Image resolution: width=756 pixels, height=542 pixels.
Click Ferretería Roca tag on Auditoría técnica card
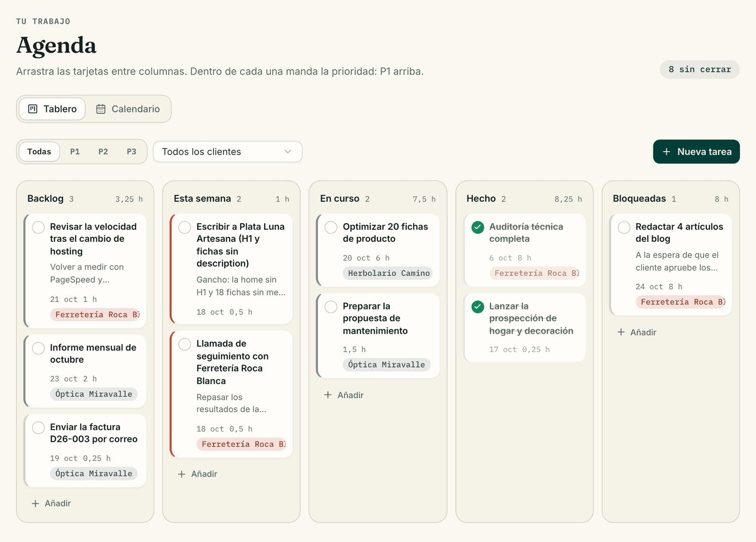click(x=534, y=273)
